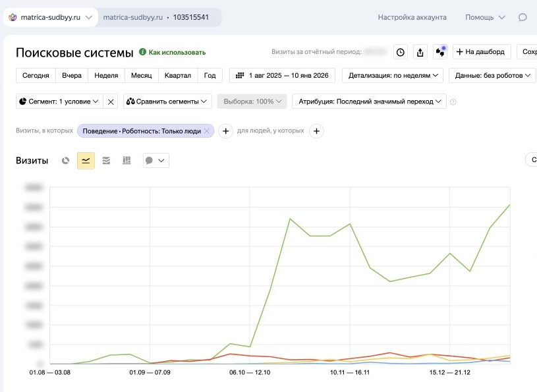
Task: Open 'Атрибуция' dropdown
Action: [x=369, y=101]
